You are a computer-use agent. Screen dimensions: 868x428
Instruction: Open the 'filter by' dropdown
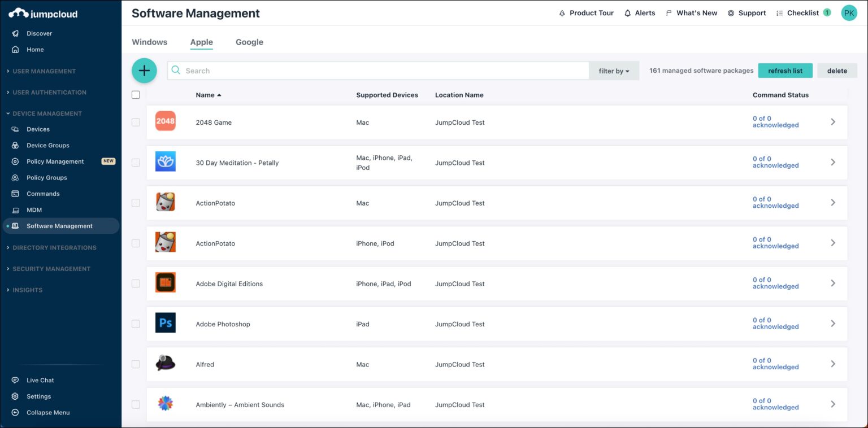[614, 71]
